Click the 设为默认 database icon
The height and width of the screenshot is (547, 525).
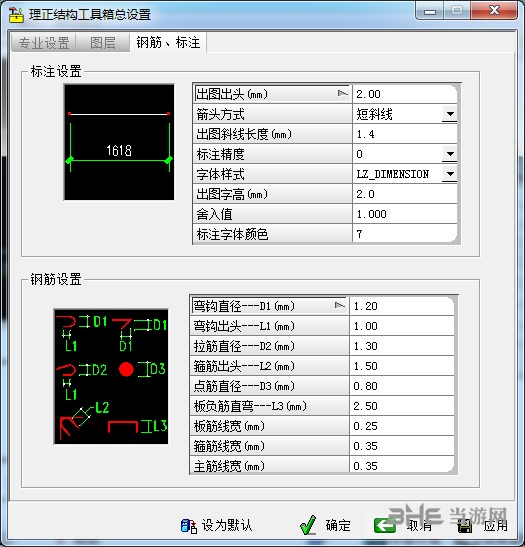point(188,526)
